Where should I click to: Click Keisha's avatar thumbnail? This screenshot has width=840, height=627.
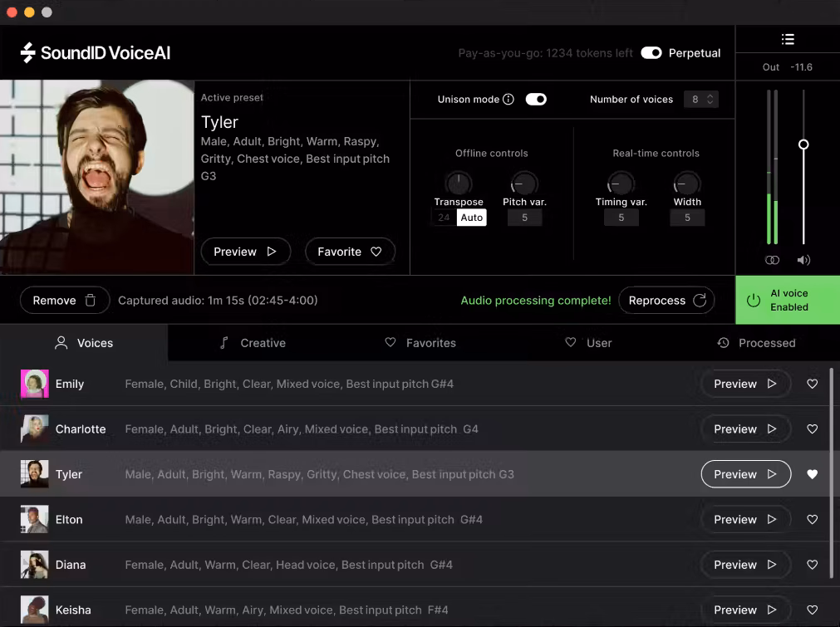pyautogui.click(x=34, y=610)
